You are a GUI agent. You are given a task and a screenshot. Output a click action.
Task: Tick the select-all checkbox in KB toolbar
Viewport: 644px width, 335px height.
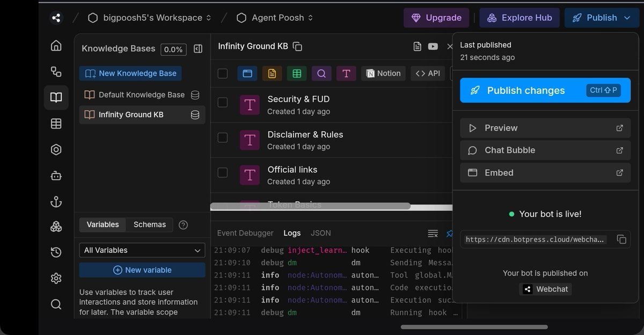223,74
